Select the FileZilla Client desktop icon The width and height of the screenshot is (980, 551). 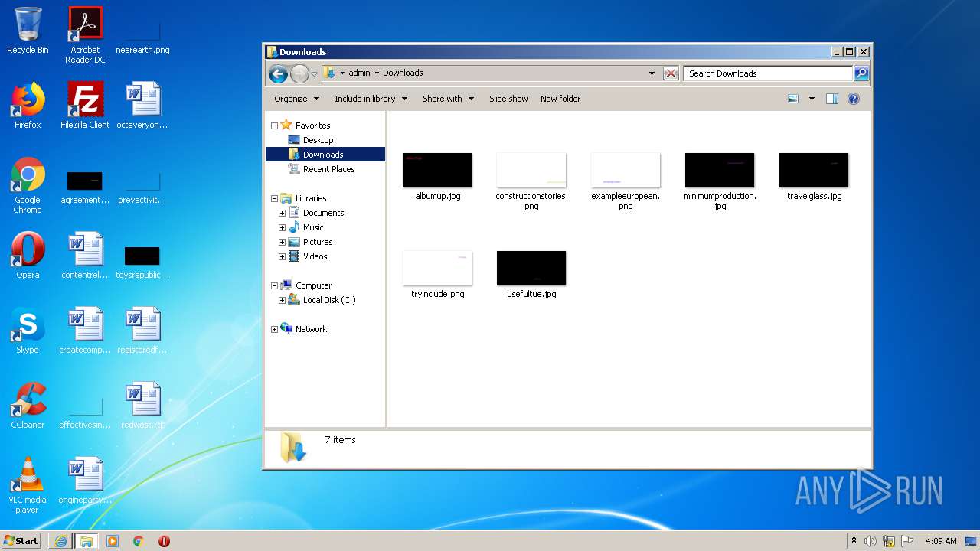85,106
